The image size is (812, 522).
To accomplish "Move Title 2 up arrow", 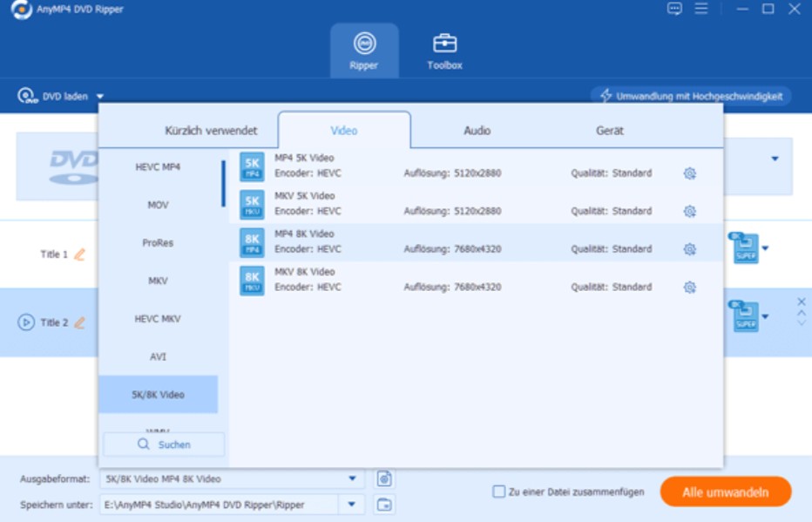I will [x=802, y=313].
